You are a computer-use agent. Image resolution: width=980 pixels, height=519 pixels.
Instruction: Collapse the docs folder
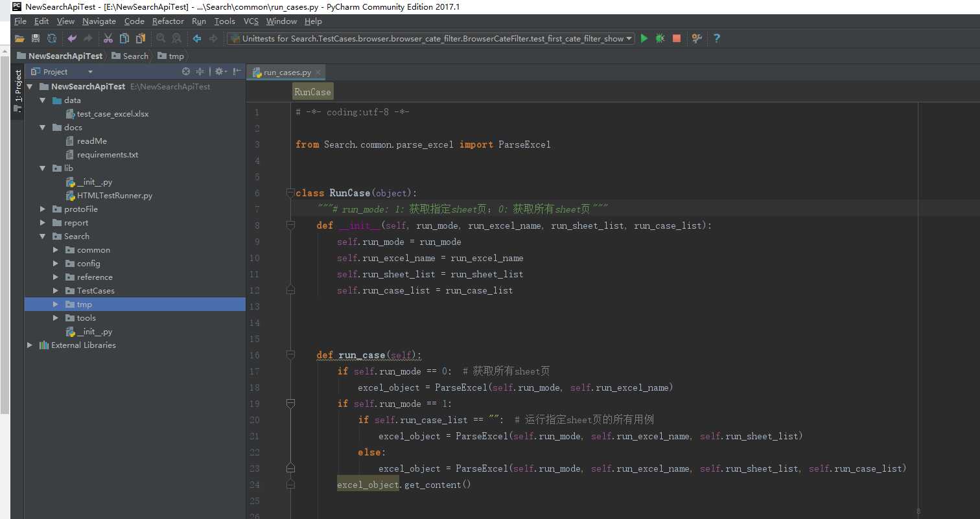point(43,128)
